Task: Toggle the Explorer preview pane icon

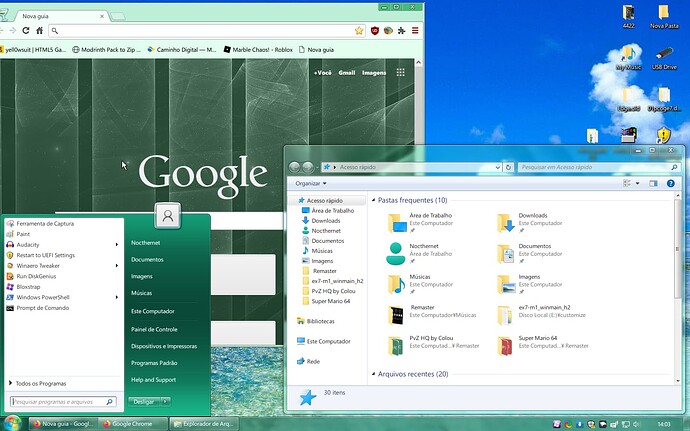Action: 653,184
